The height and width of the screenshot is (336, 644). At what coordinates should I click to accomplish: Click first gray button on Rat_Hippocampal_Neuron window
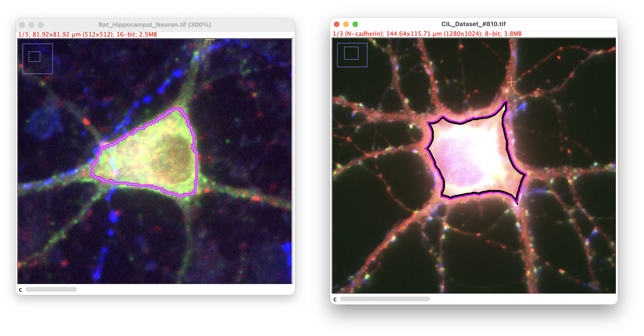pos(22,25)
